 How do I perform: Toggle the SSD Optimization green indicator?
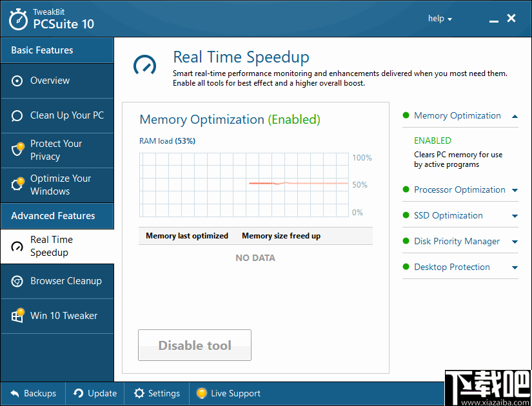pos(406,215)
